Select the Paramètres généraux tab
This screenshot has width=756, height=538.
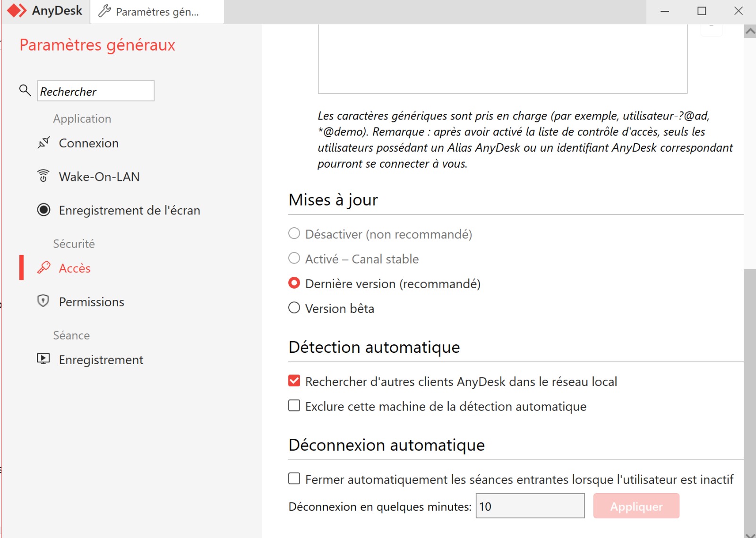coord(156,12)
